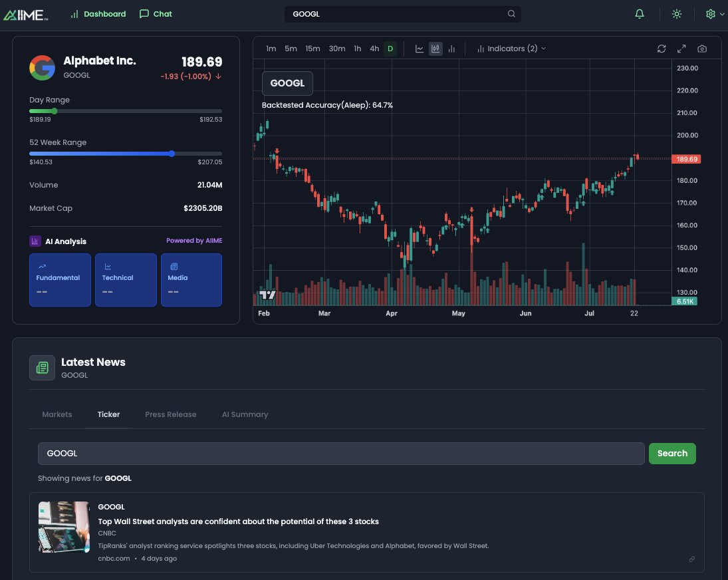Toggle light/dark theme sun icon
Image resolution: width=728 pixels, height=580 pixels.
[x=676, y=14]
